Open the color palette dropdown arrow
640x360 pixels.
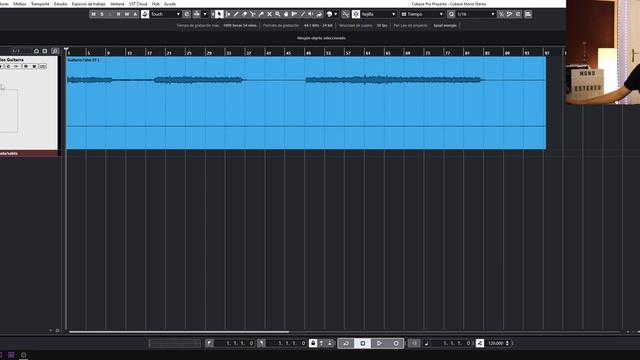336,14
